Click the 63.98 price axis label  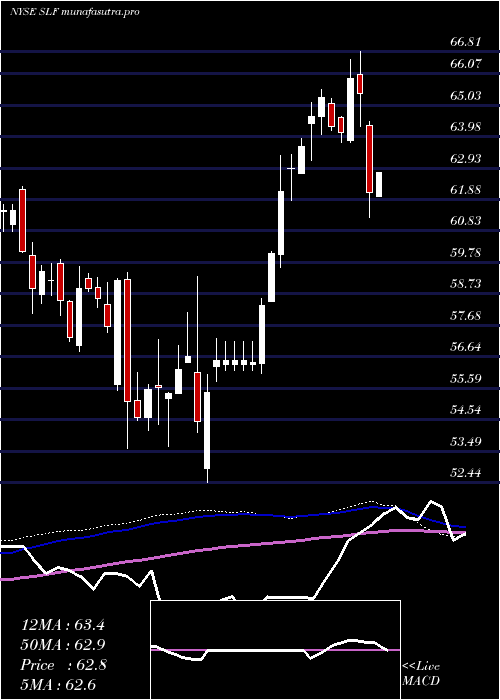[x=466, y=127]
